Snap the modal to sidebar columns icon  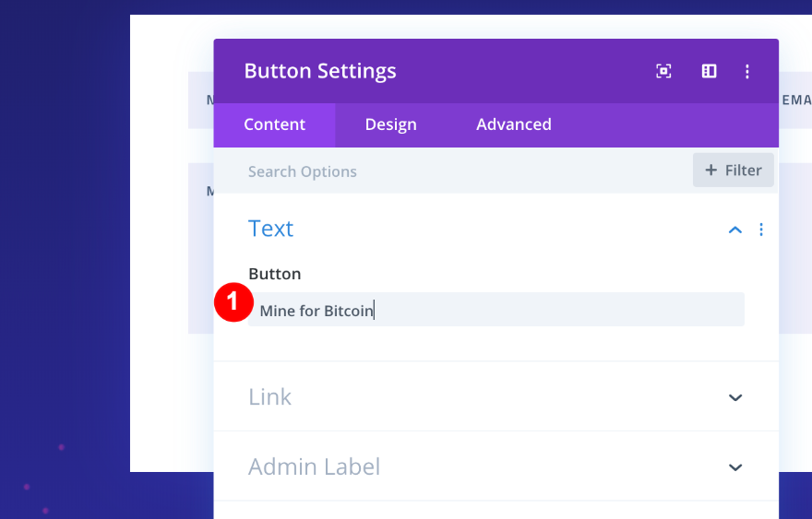coord(709,71)
